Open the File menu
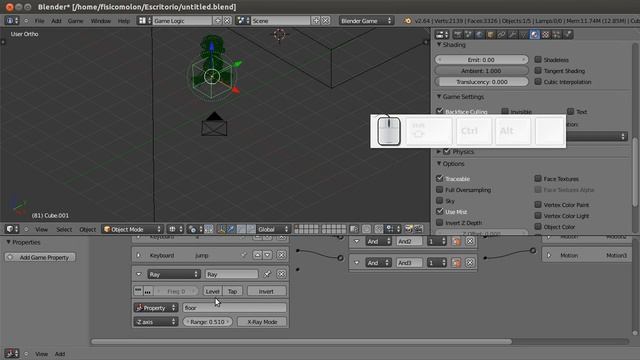640x360 pixels. click(40, 20)
